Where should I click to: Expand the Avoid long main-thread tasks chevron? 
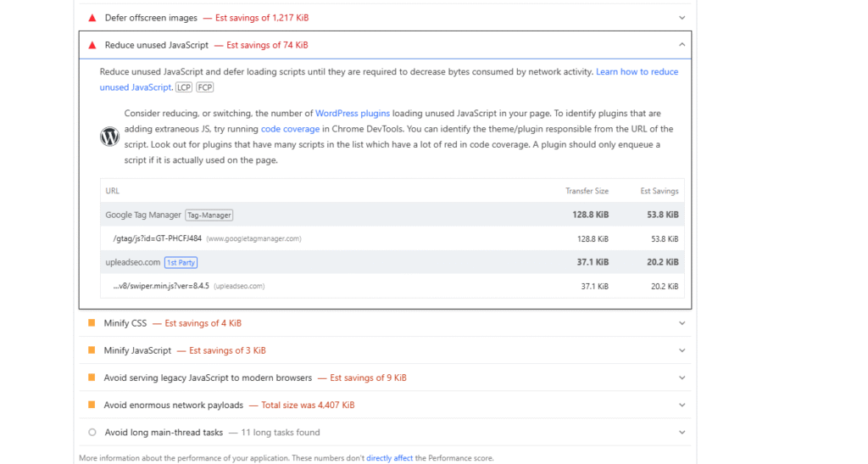coord(682,433)
